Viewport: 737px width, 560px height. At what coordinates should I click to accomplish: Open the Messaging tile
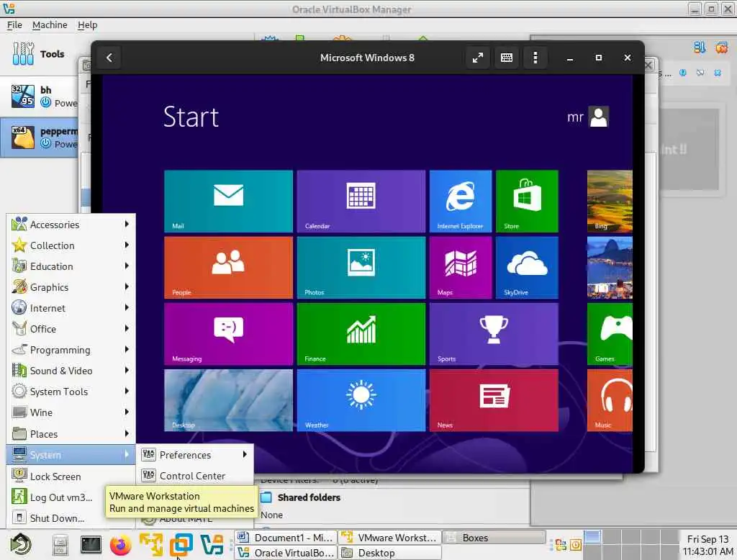[x=228, y=334]
